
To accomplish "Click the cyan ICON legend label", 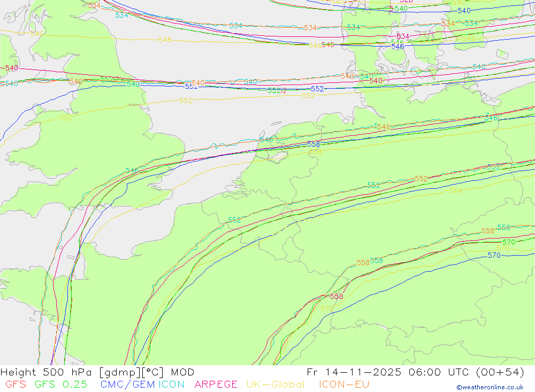I will pyautogui.click(x=171, y=384).
